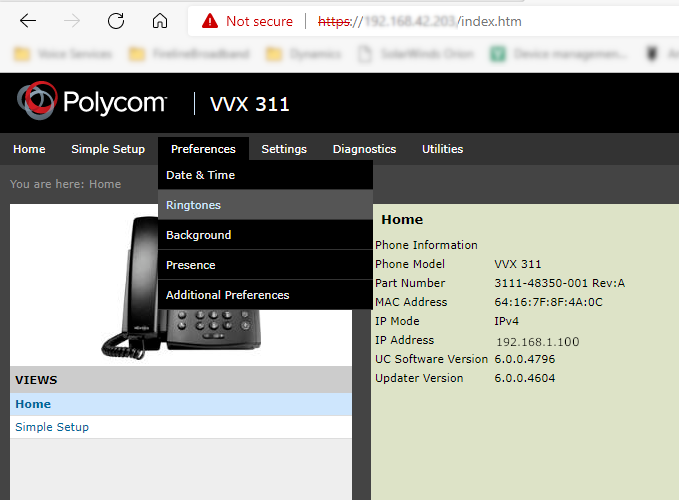Click the MAC Address value 64:16:7F:8F:4A:0C
Image resolution: width=679 pixels, height=500 pixels.
coord(548,302)
